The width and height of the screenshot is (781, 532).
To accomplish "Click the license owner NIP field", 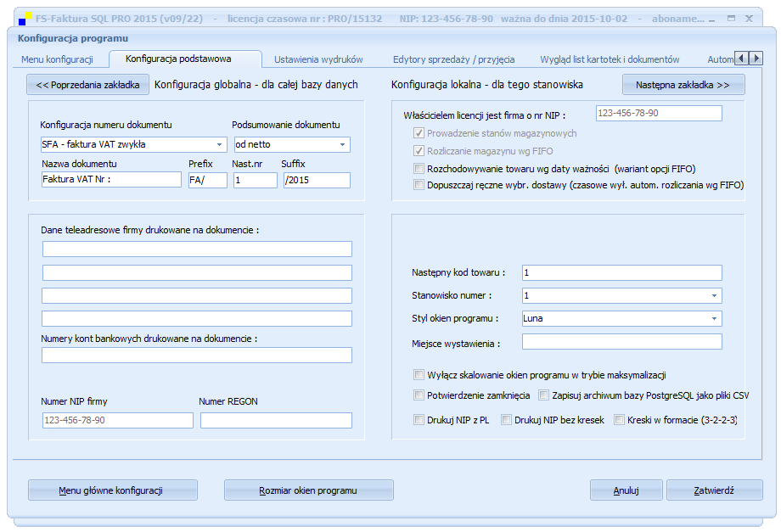I will click(x=659, y=113).
